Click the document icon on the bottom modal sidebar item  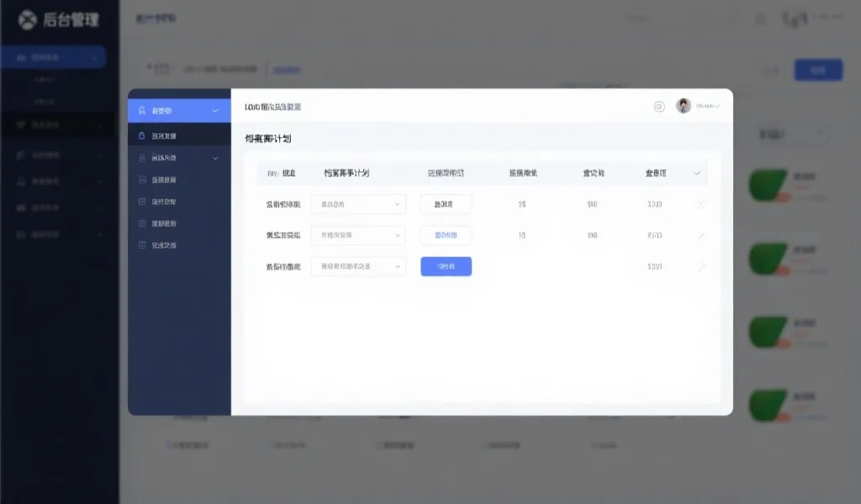pos(141,245)
